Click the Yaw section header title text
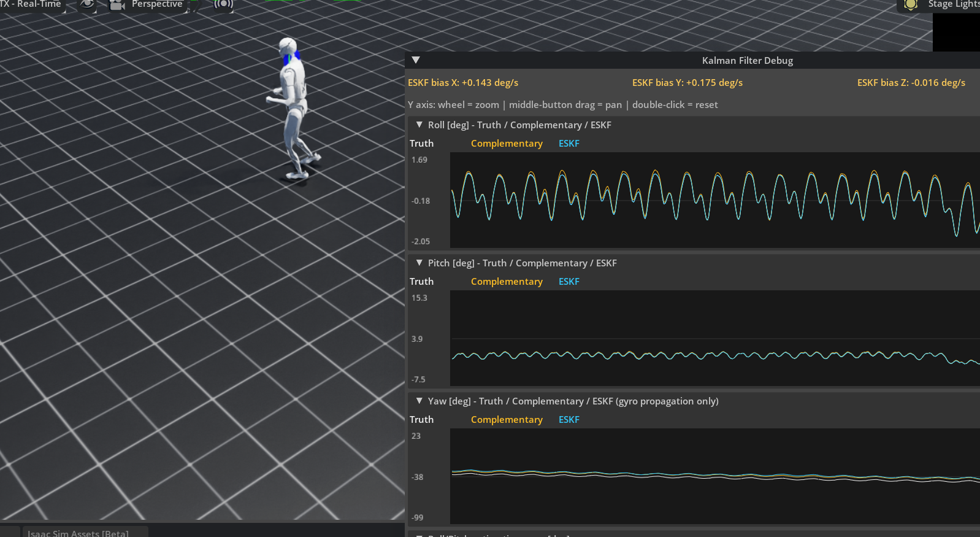The image size is (980, 537). 573,401
